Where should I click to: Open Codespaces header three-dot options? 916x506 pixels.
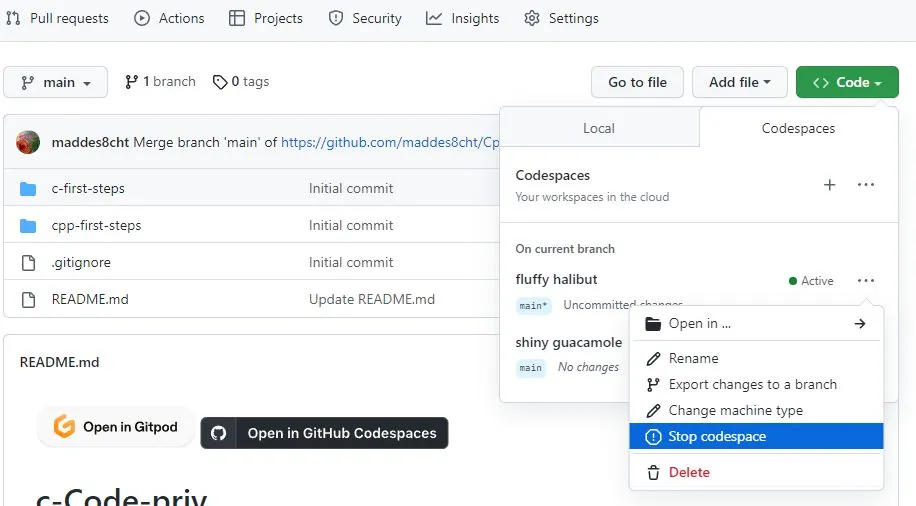pyautogui.click(x=866, y=185)
